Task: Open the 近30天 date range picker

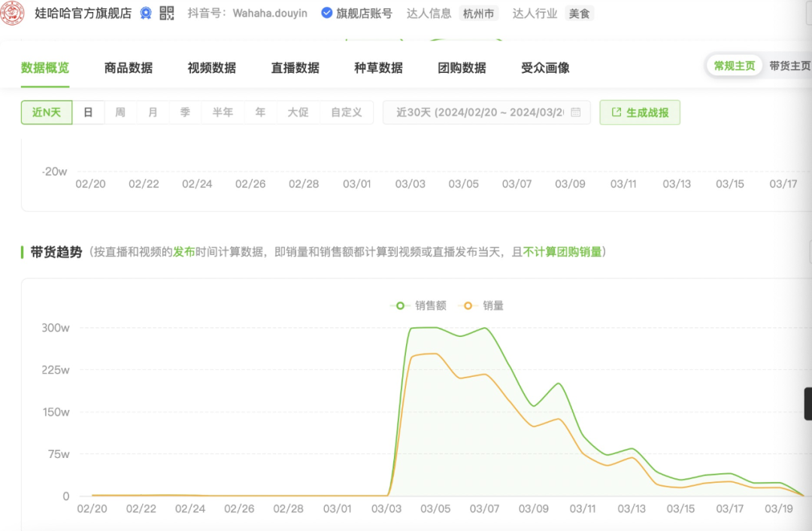Action: [480, 113]
